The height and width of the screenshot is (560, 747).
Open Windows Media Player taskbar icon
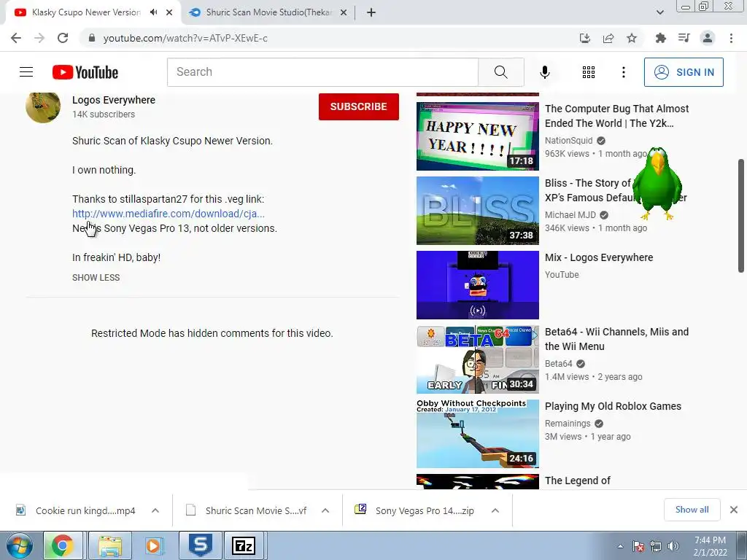[x=153, y=545]
